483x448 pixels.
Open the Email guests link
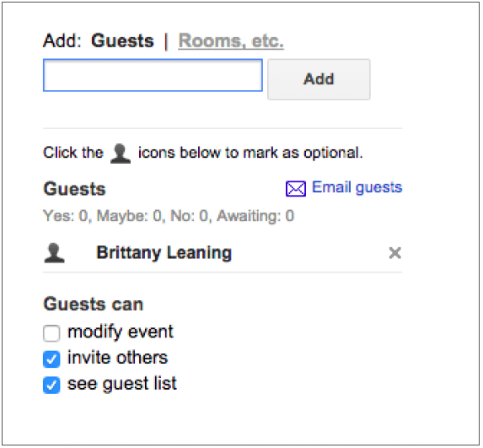357,187
